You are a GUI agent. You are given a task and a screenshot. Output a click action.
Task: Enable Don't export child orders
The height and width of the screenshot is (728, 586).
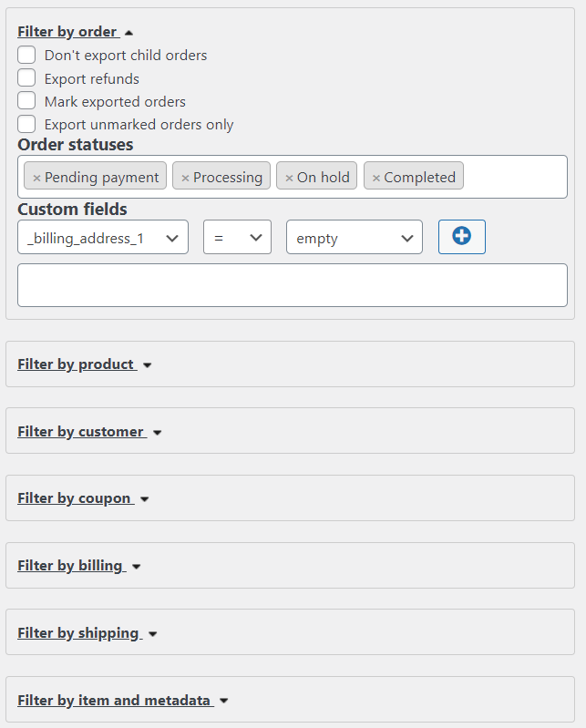coord(27,55)
